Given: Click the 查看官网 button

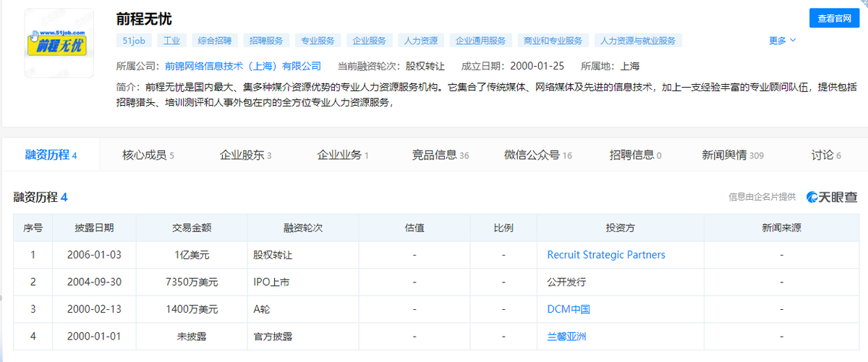Looking at the screenshot, I should point(833,19).
